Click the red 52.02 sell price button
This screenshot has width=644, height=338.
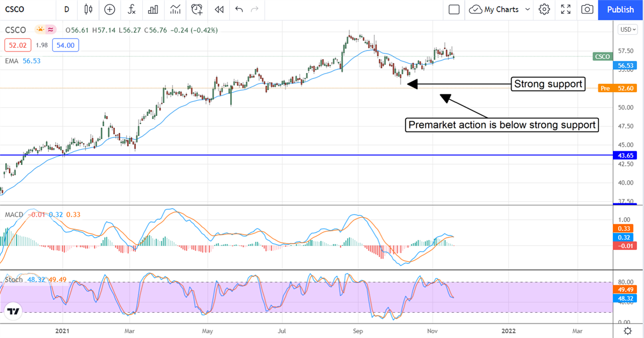[17, 46]
